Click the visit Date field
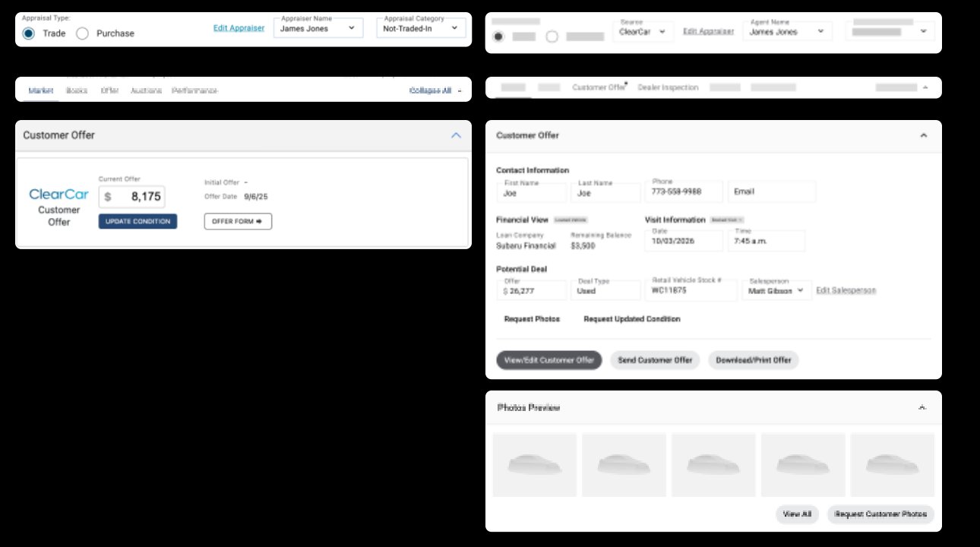Image resolution: width=980 pixels, height=547 pixels. [x=684, y=241]
